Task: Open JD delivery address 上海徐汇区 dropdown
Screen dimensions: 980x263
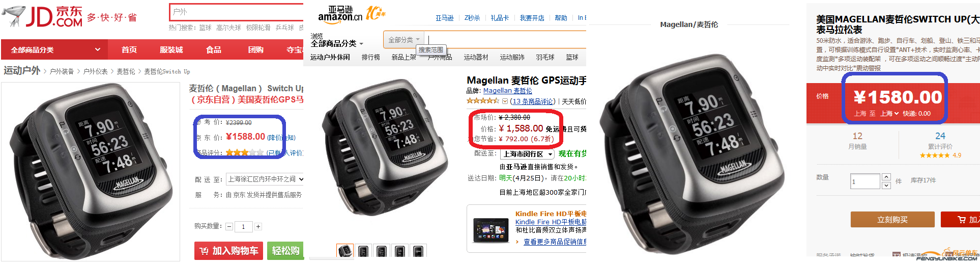Action: [265, 179]
